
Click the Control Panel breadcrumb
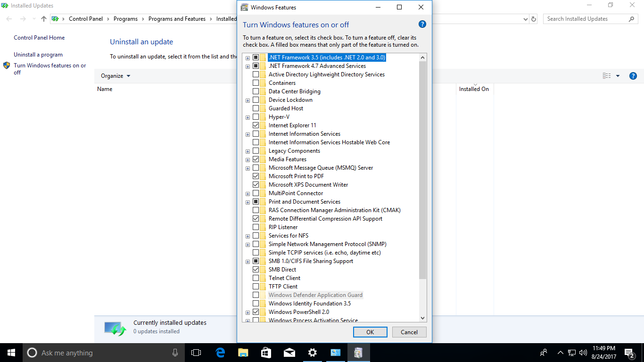click(x=86, y=19)
